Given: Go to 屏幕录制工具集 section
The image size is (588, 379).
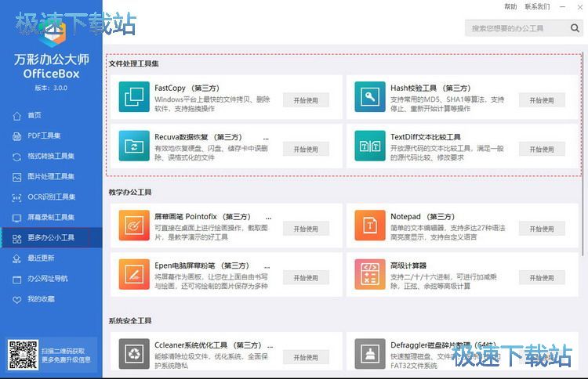Looking at the screenshot, I should (51, 217).
